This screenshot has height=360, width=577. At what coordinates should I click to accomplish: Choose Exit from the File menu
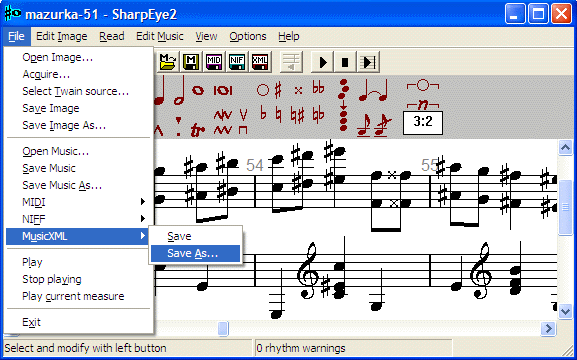(78, 322)
